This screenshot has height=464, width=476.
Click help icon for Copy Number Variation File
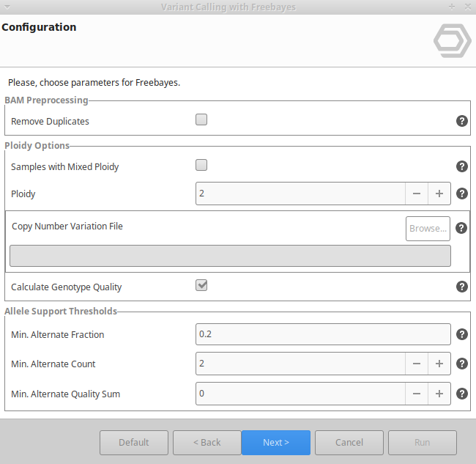coord(461,228)
